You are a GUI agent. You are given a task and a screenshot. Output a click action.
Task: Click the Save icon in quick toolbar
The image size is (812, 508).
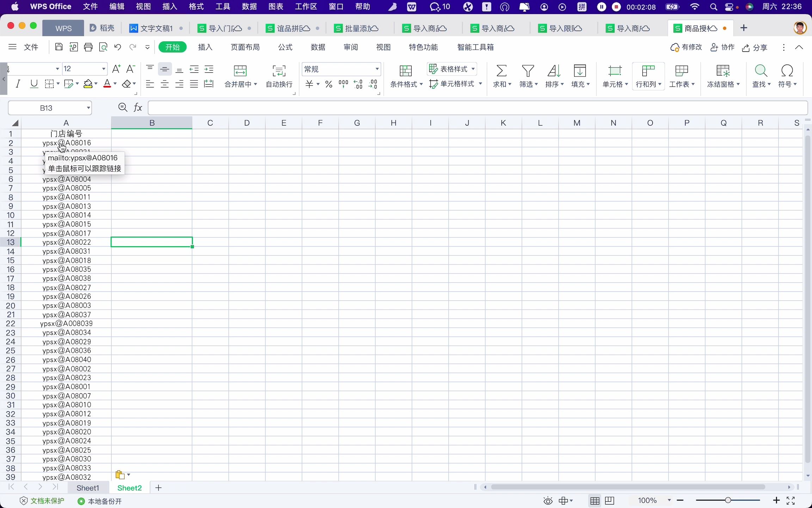coord(59,47)
